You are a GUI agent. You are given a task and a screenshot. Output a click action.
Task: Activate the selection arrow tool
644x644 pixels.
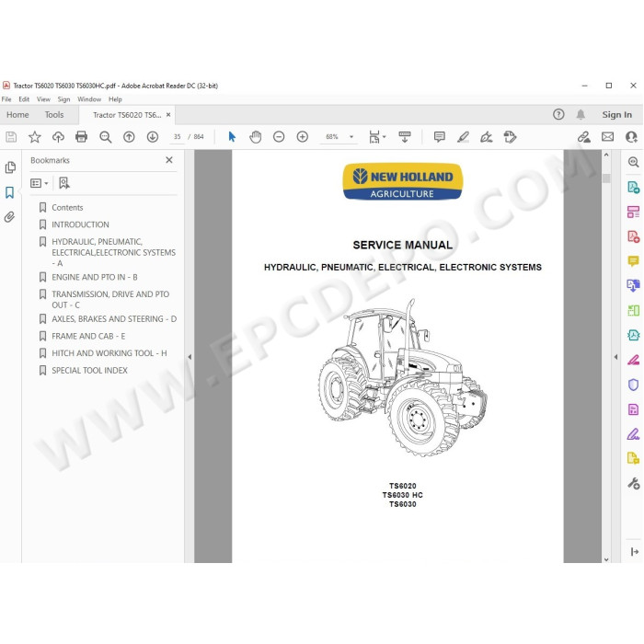(x=232, y=137)
